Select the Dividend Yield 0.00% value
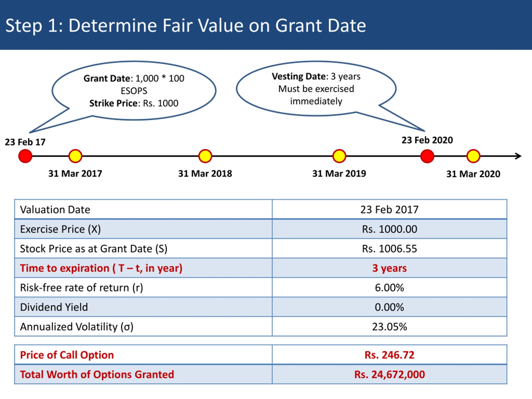The image size is (532, 399). pos(389,307)
